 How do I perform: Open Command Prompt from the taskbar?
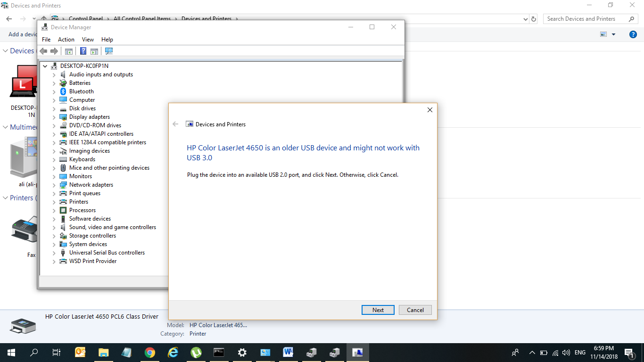pos(219,352)
